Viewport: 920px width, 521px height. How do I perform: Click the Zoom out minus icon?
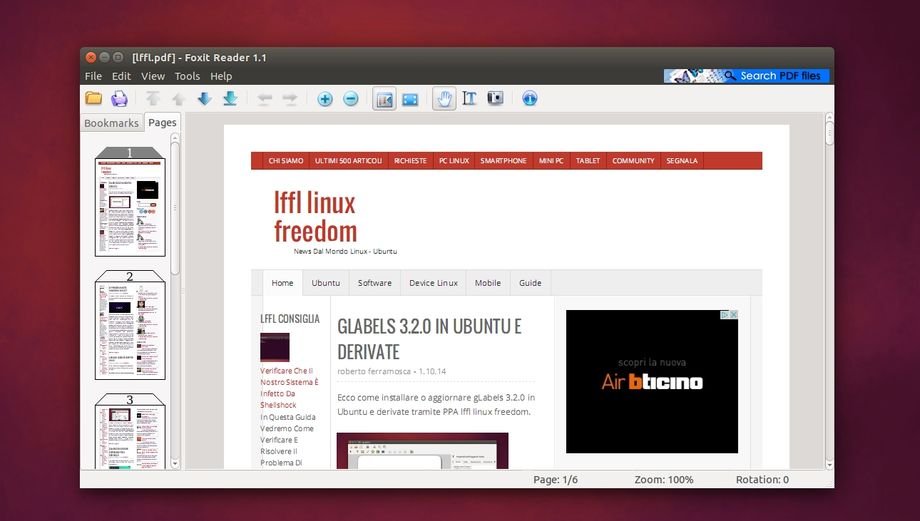pos(351,99)
